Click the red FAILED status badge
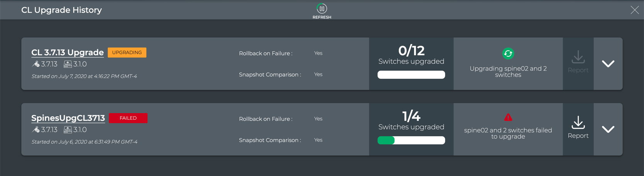Screen dimensions: 644x176 (x=128, y=118)
